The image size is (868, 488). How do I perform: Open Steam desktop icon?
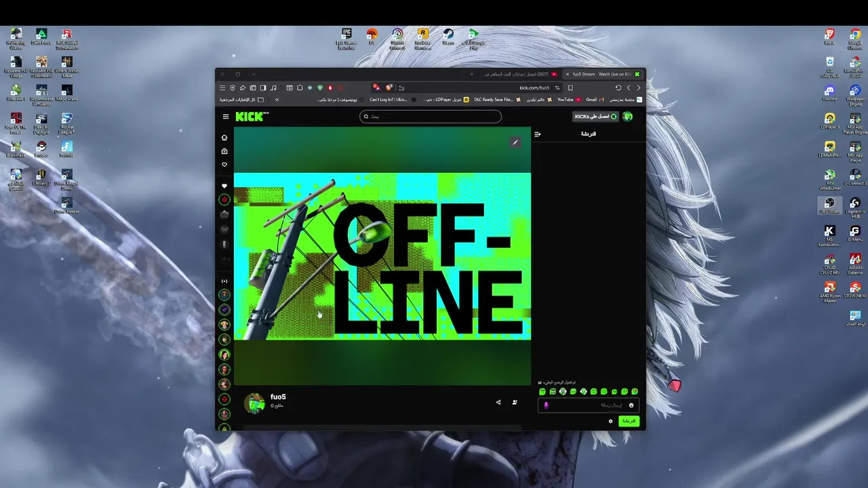click(448, 37)
